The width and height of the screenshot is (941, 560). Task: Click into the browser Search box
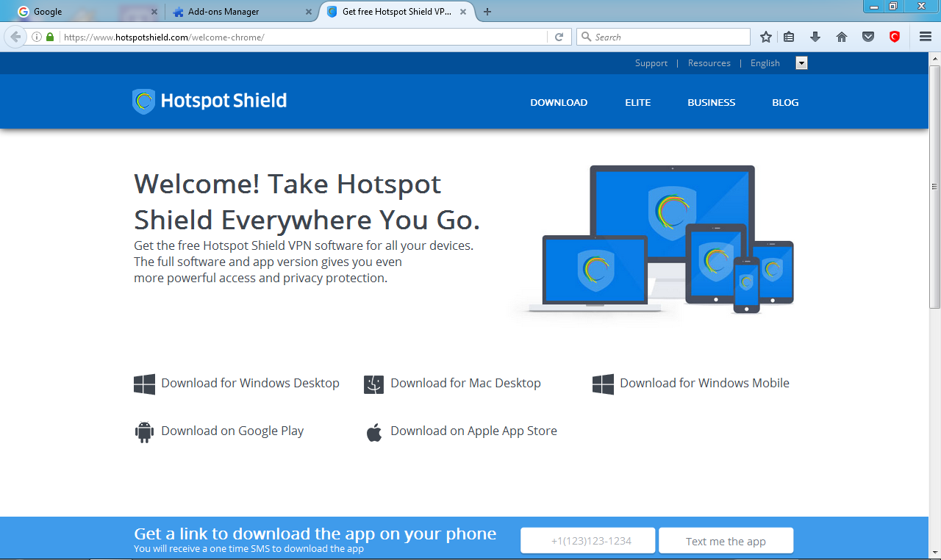pyautogui.click(x=663, y=37)
